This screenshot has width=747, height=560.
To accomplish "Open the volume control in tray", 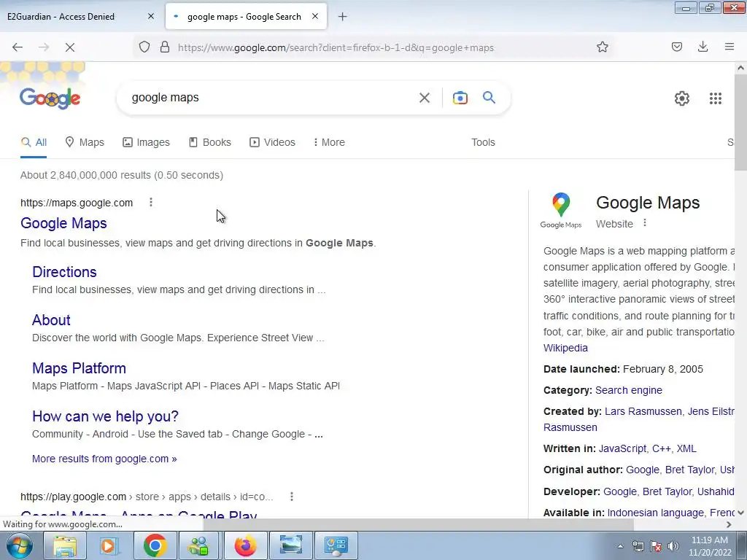I will (x=673, y=546).
